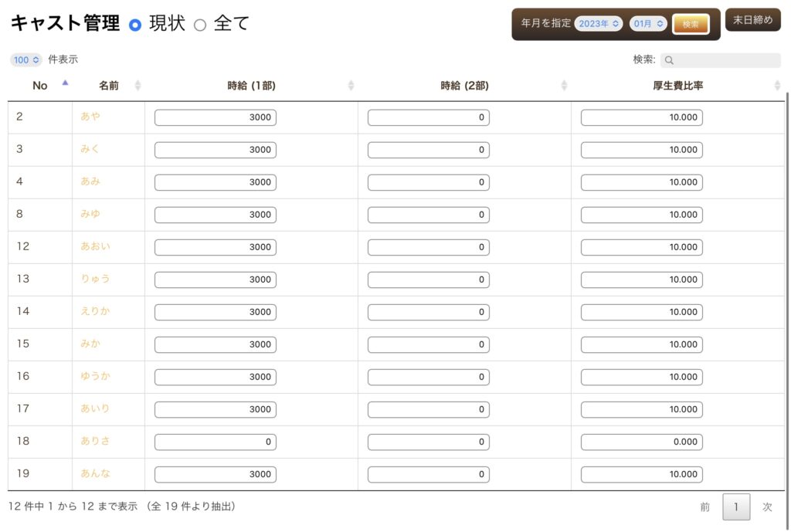
Task: Edit 時給 (2部) field for あや
Action: pos(428,117)
